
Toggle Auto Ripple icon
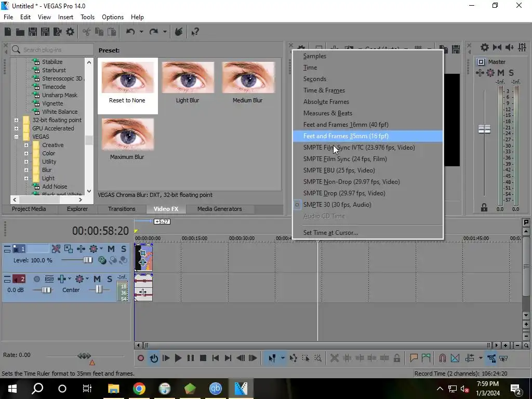pyautogui.click(x=470, y=358)
